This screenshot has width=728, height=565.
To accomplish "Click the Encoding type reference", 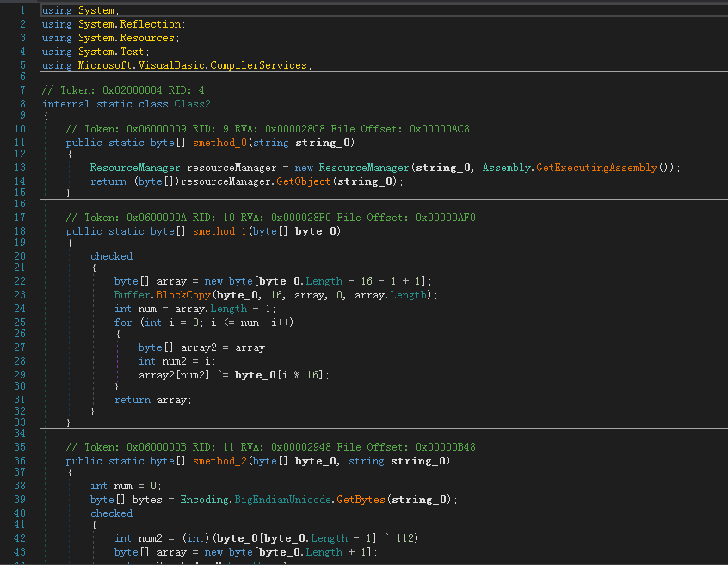I will click(205, 500).
